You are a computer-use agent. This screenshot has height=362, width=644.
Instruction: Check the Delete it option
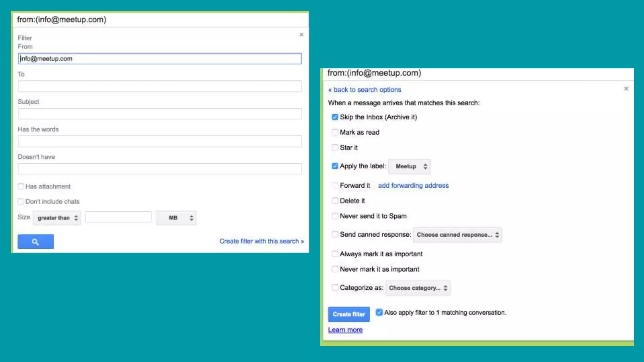(x=335, y=200)
